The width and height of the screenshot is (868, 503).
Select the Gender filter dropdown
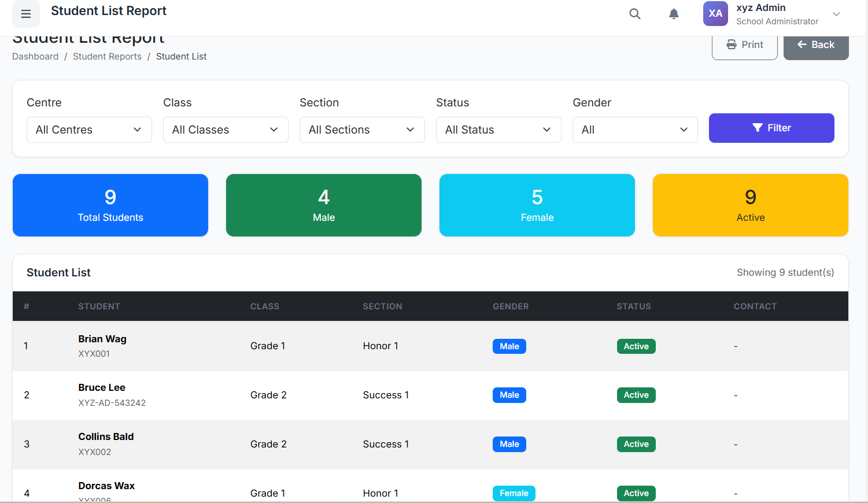click(x=635, y=130)
